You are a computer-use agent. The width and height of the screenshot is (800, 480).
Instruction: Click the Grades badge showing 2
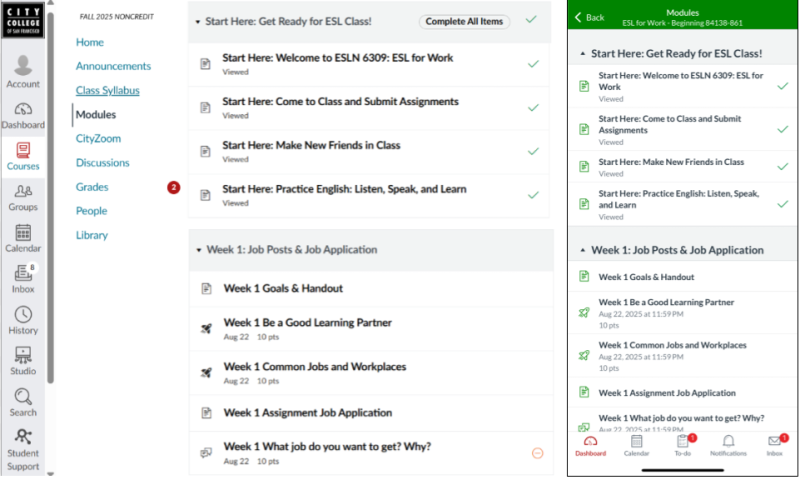[173, 187]
